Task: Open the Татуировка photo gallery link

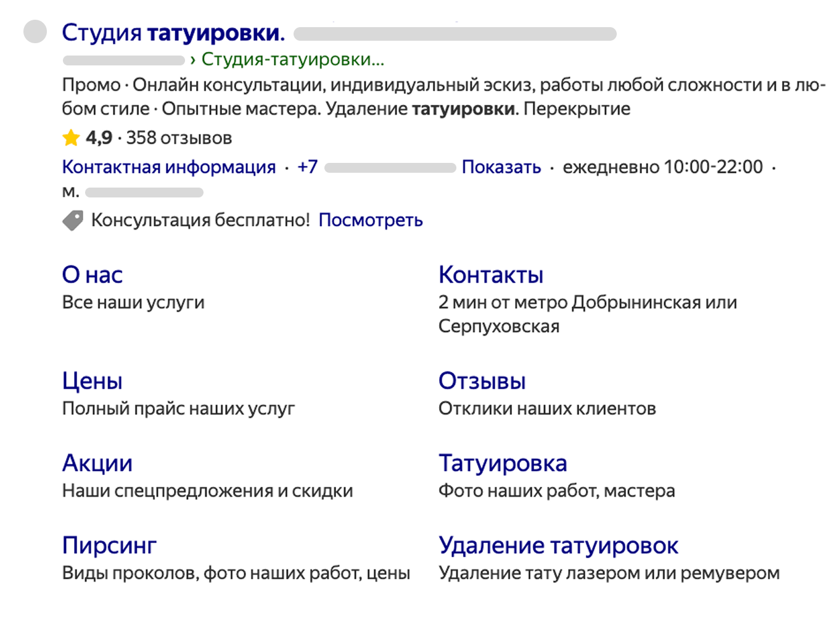Action: point(503,463)
